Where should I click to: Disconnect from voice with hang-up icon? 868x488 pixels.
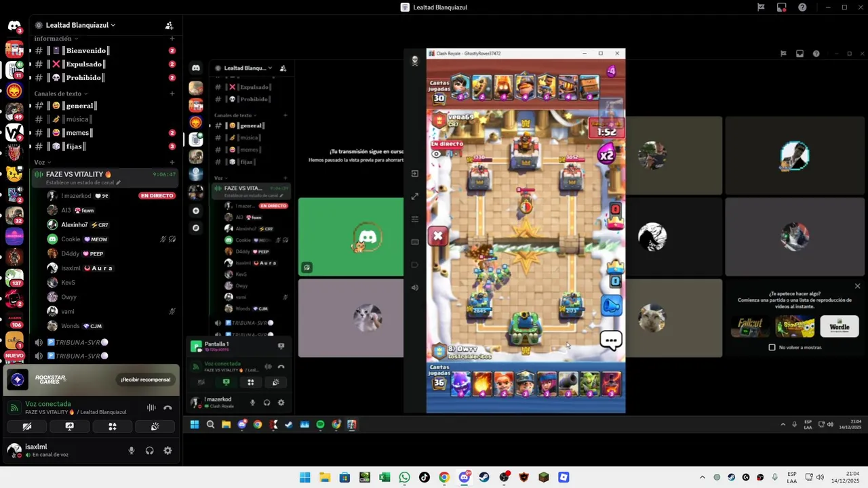pos(167,407)
